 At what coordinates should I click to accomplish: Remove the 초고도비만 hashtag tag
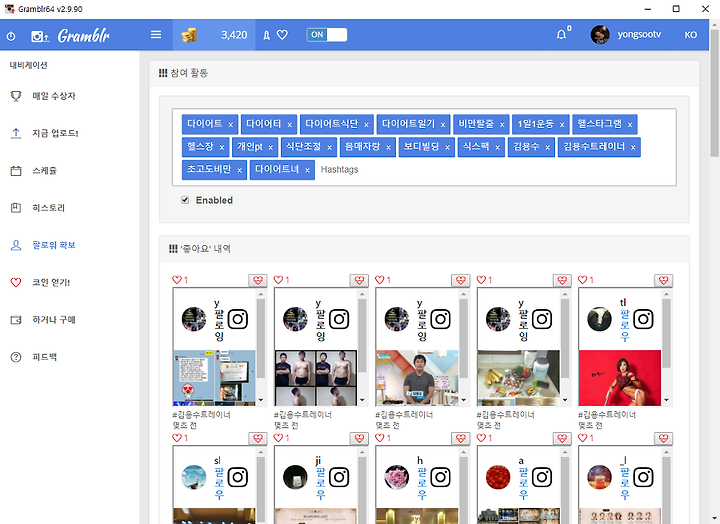point(240,170)
